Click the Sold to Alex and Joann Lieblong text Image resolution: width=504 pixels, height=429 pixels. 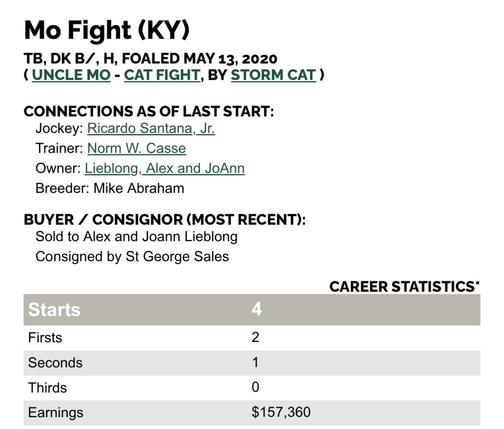tap(136, 237)
